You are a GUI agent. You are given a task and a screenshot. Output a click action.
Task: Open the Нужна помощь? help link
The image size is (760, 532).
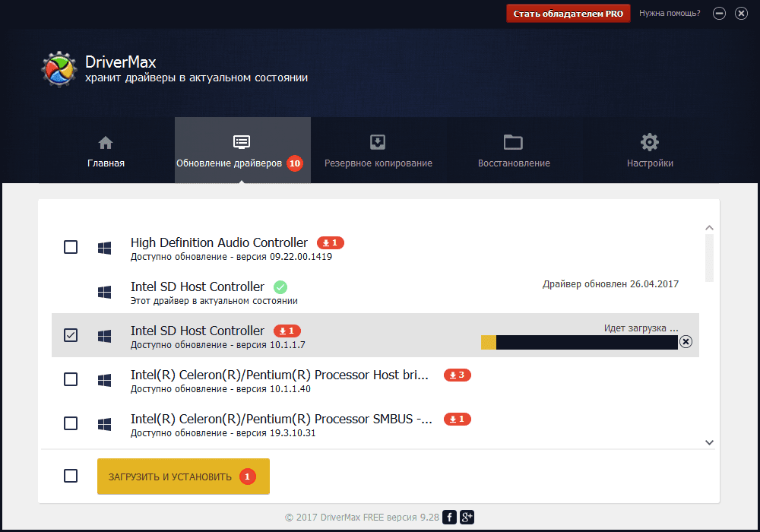pyautogui.click(x=670, y=13)
